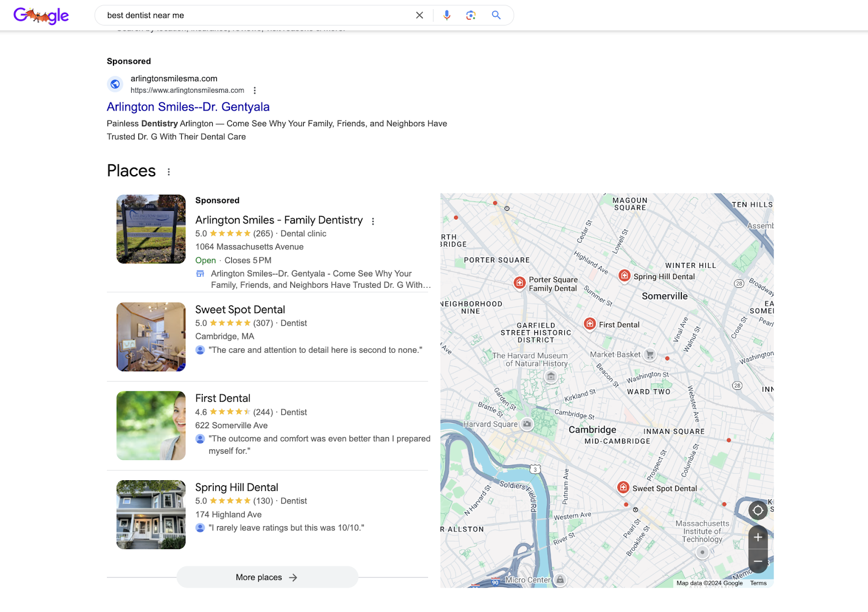
Task: Click the "Closes 5 PM" hours text
Action: 248,260
